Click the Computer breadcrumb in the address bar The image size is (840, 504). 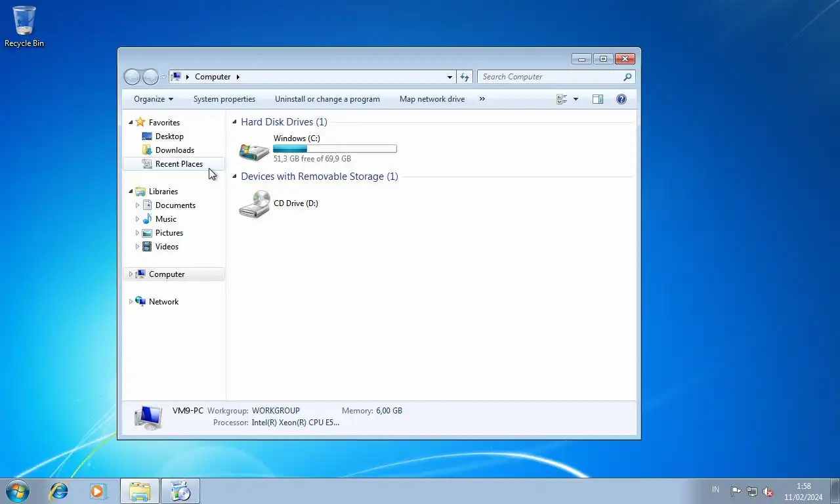pos(213,77)
